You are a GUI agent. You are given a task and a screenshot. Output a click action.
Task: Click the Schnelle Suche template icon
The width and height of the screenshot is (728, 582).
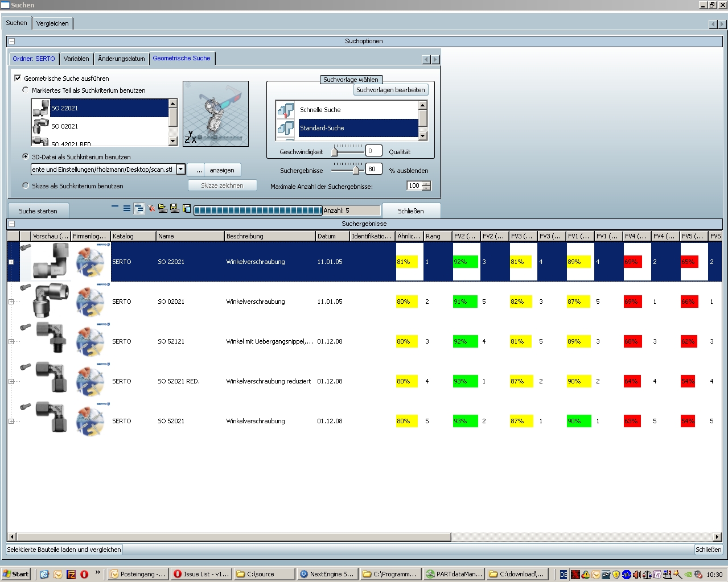[x=286, y=110]
